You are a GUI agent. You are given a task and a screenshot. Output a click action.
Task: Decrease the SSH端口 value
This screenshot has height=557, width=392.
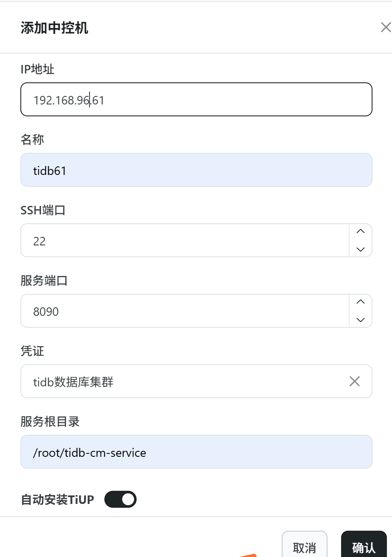pyautogui.click(x=361, y=249)
